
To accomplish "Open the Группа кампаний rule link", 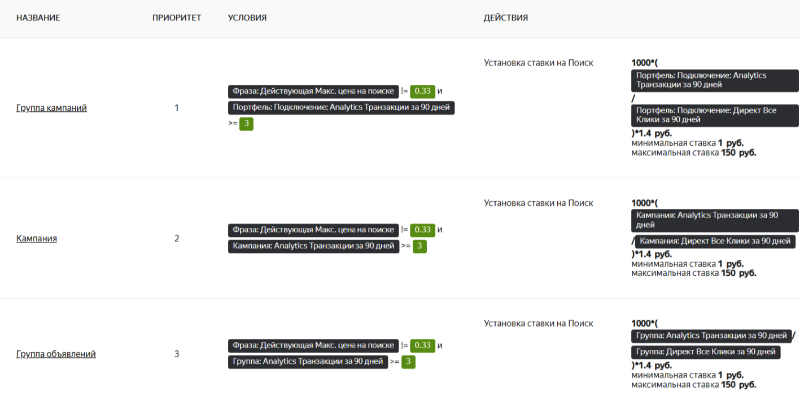I will pyautogui.click(x=52, y=108).
